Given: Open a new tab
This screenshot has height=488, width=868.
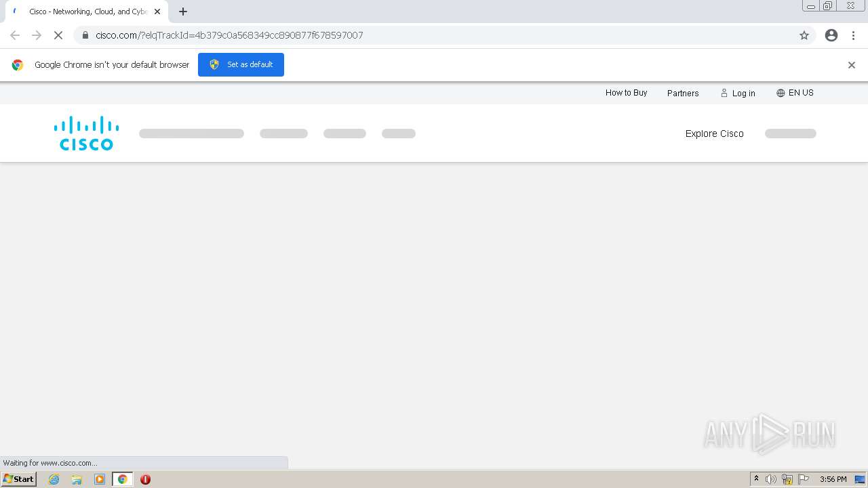Looking at the screenshot, I should [x=183, y=12].
